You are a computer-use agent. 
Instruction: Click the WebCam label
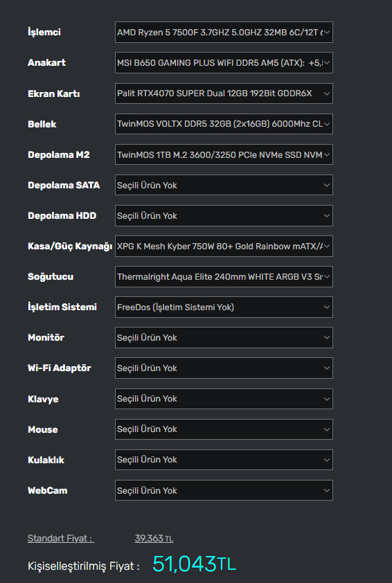point(48,491)
